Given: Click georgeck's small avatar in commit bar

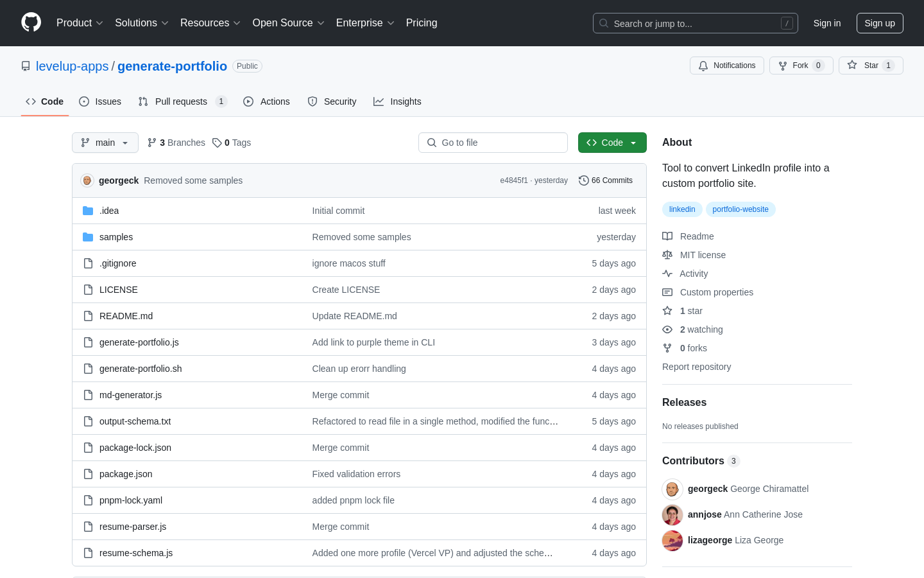Looking at the screenshot, I should pyautogui.click(x=87, y=180).
